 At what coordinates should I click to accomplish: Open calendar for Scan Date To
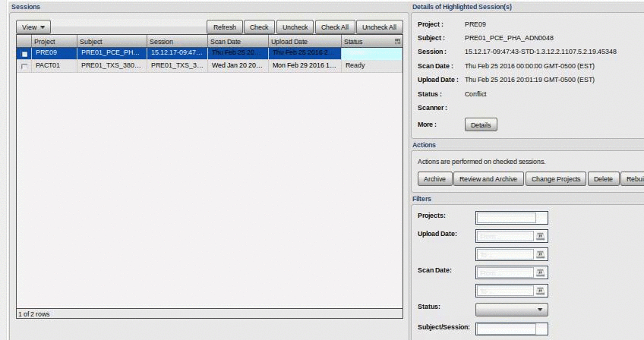click(x=541, y=291)
